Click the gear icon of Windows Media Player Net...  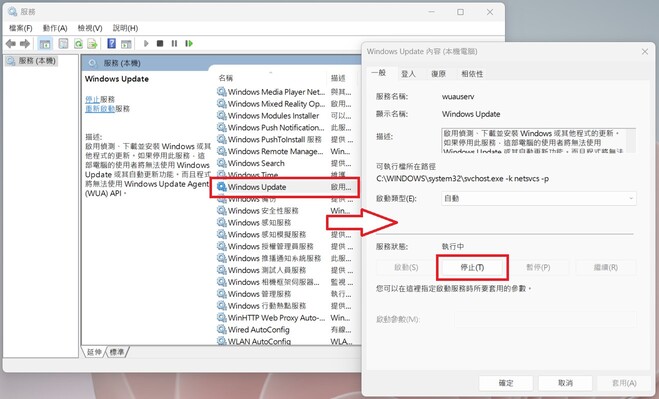point(221,92)
